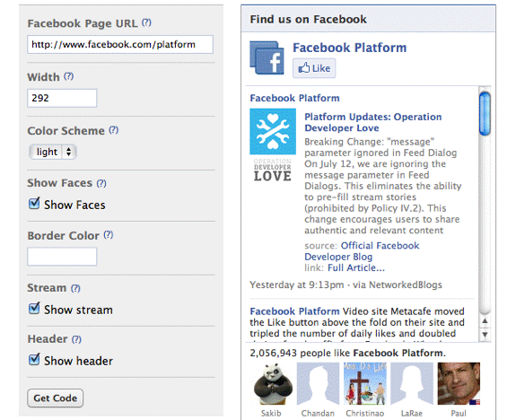Disable the Show stream checkbox
This screenshot has height=420, width=516.
[x=34, y=309]
